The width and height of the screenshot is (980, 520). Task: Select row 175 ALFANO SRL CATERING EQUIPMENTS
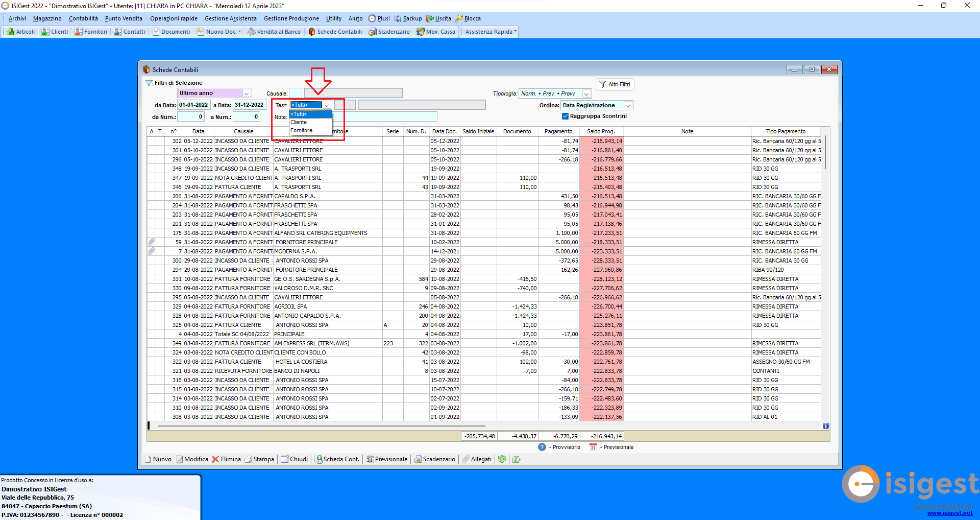point(484,233)
